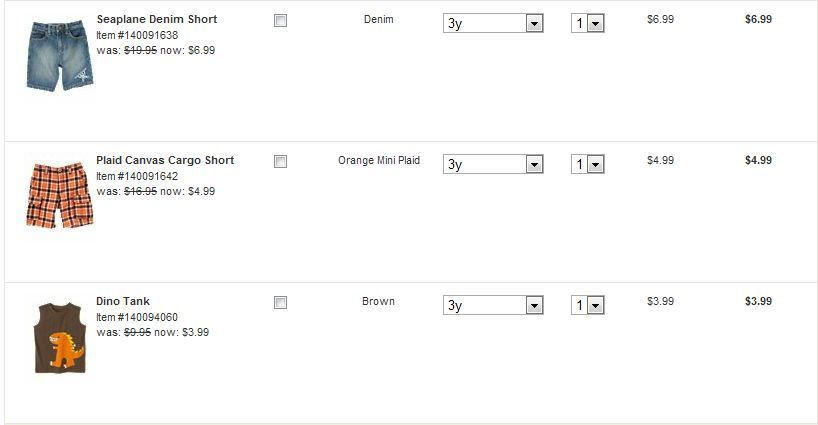Change quantity for Plaid Canvas Cargo Short

coord(588,164)
